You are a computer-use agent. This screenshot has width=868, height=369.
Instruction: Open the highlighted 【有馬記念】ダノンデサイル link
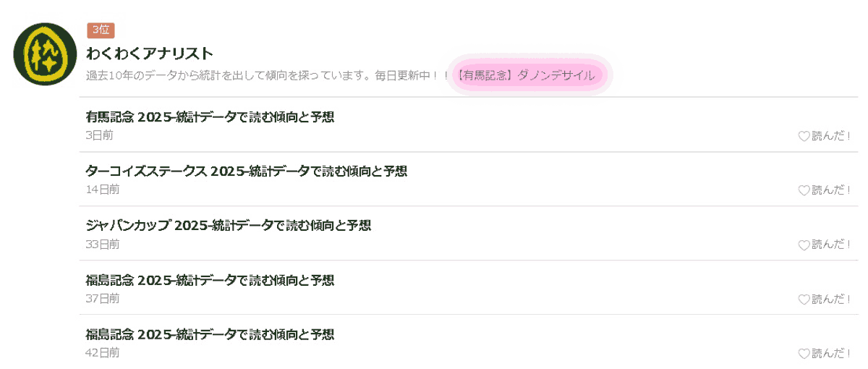pos(526,75)
